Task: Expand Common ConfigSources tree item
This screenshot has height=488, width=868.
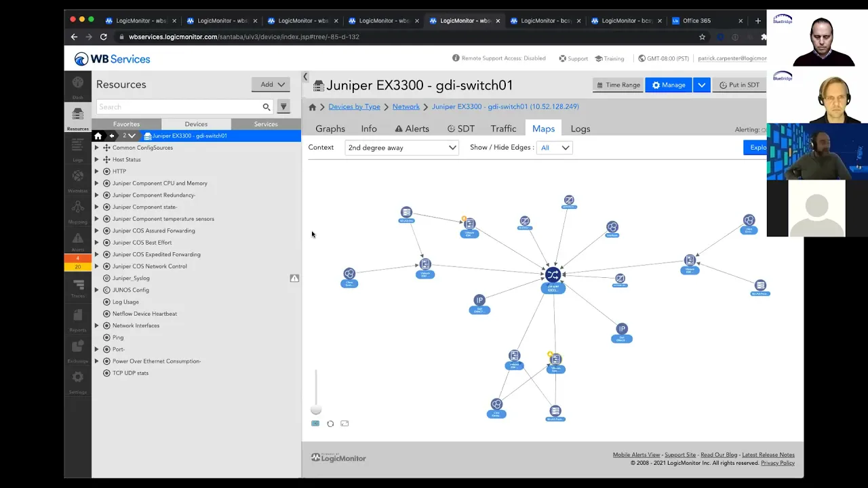Action: (x=96, y=148)
